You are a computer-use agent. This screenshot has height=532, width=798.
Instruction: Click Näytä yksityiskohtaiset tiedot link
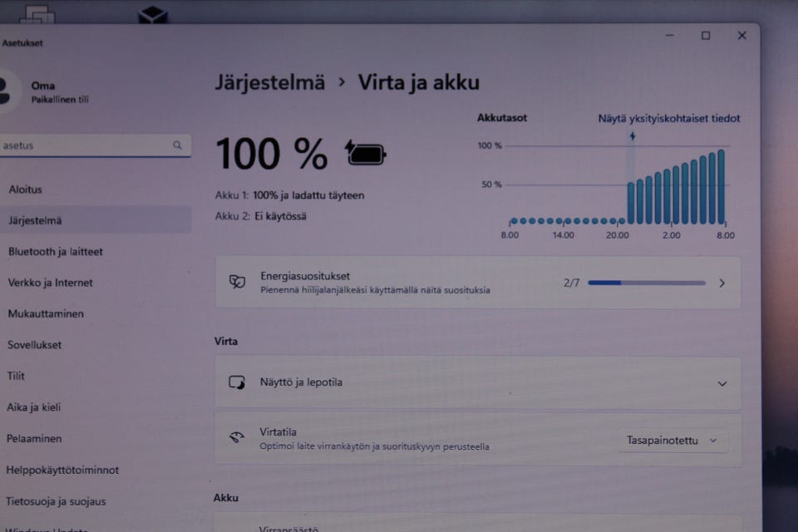click(668, 119)
